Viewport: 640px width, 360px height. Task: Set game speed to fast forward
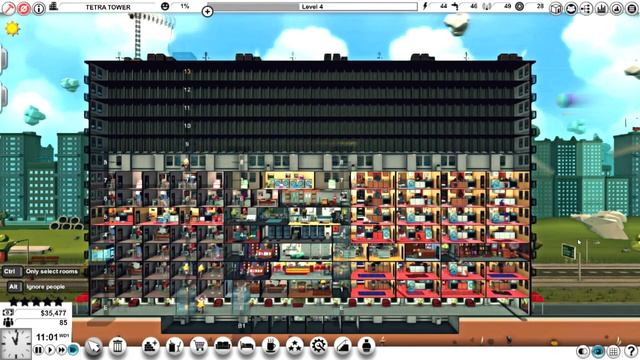61,350
